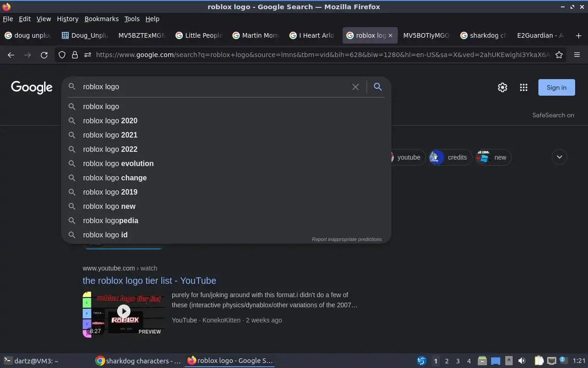Switch to the I Heart Arlo tab

313,35
